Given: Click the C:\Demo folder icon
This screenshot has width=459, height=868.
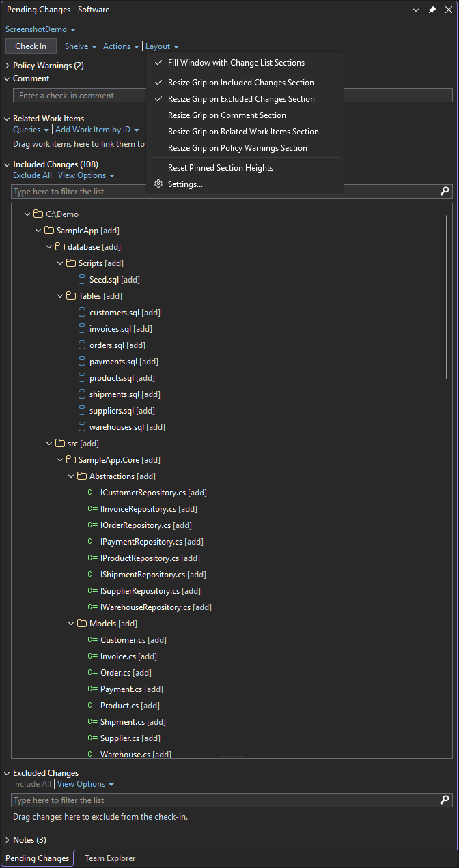Looking at the screenshot, I should (x=38, y=214).
